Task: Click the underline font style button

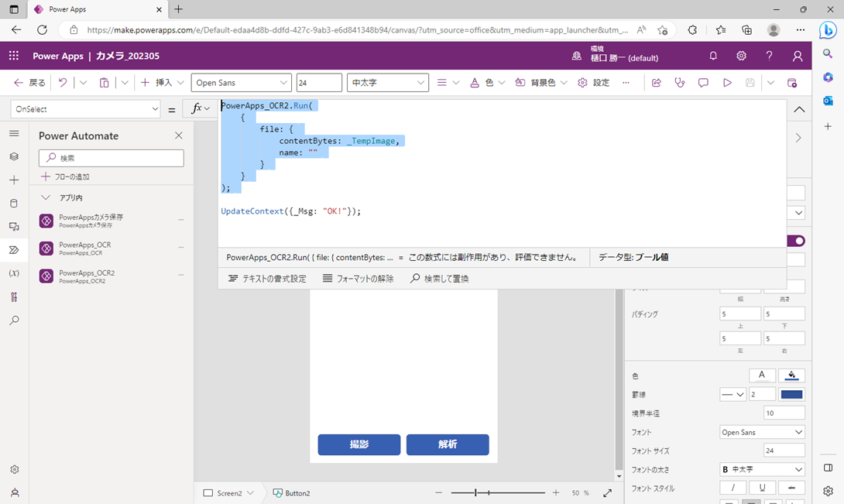Action: pos(762,487)
